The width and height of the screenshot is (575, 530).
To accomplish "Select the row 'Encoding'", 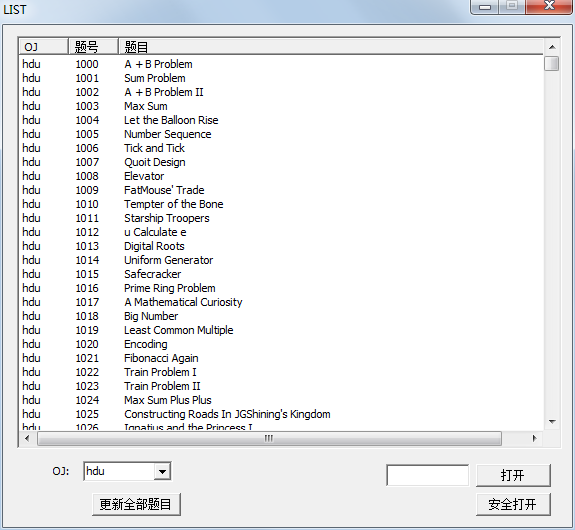I will point(281,344).
